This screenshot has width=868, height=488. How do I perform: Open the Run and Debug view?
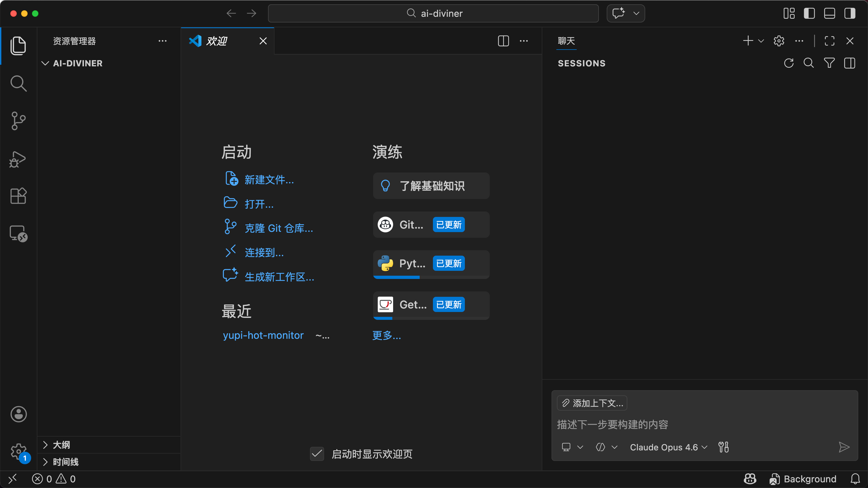18,159
